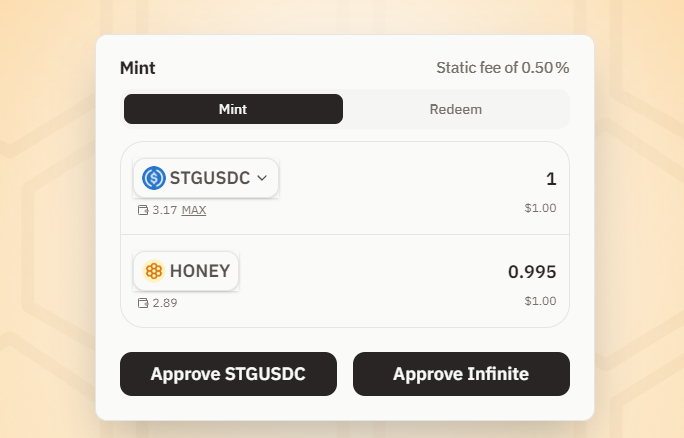Viewport: 684px width, 438px height.
Task: Switch to the Redeem tab
Action: [x=455, y=109]
